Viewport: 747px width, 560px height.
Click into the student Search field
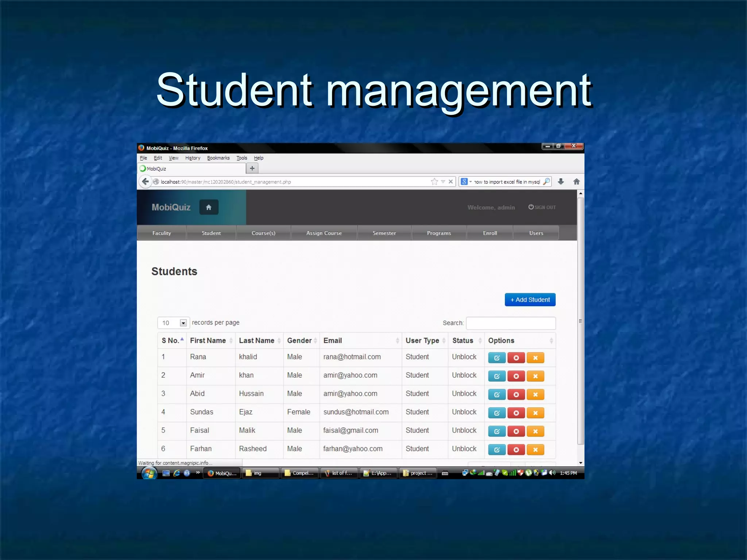pos(511,323)
